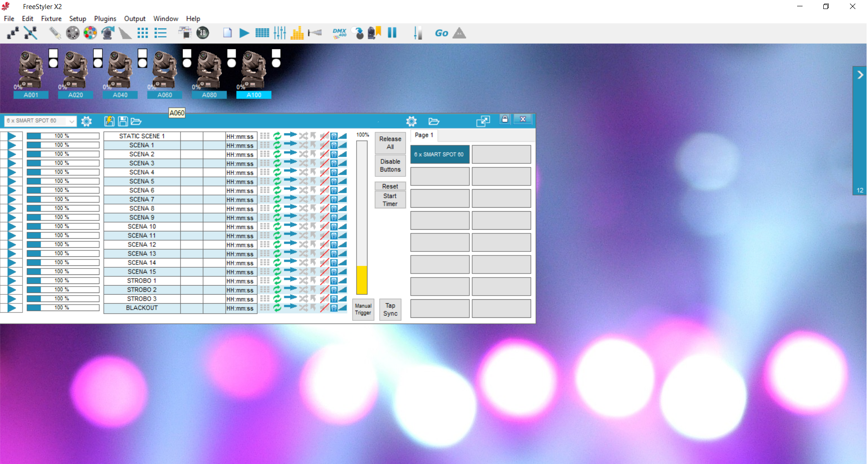Image resolution: width=868 pixels, height=464 pixels.
Task: Play the SCENA 5 sequence
Action: pyautogui.click(x=12, y=181)
